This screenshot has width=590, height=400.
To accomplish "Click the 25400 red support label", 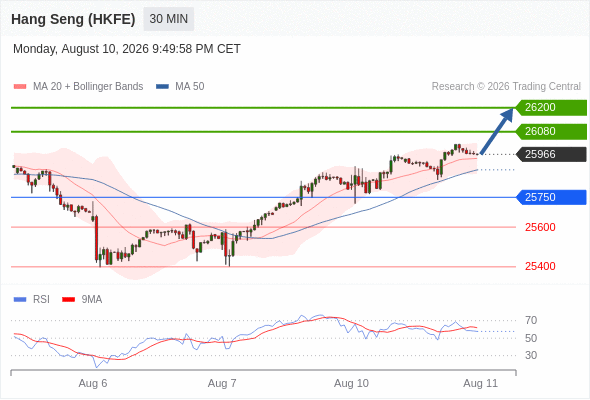I will [x=540, y=266].
